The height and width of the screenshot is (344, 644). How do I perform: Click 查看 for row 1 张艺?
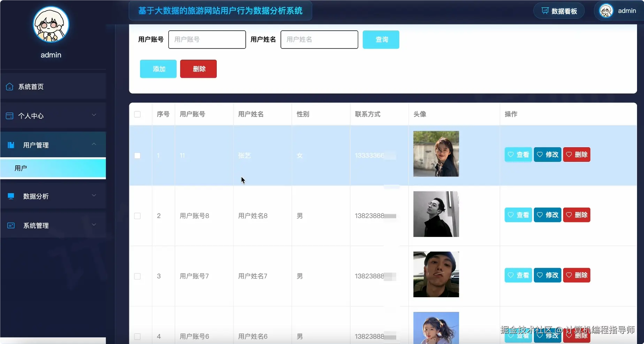coord(518,155)
